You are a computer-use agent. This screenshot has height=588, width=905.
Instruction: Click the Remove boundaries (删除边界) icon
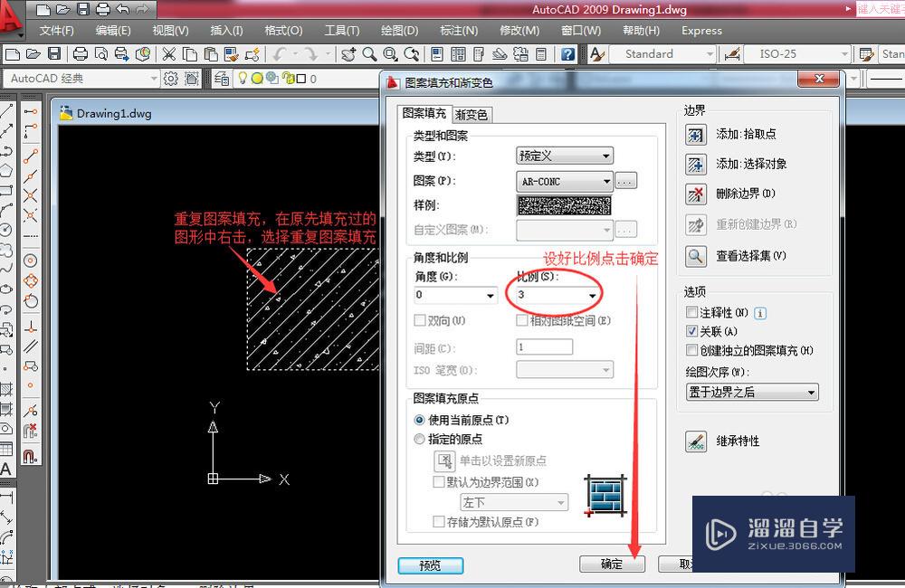[695, 194]
